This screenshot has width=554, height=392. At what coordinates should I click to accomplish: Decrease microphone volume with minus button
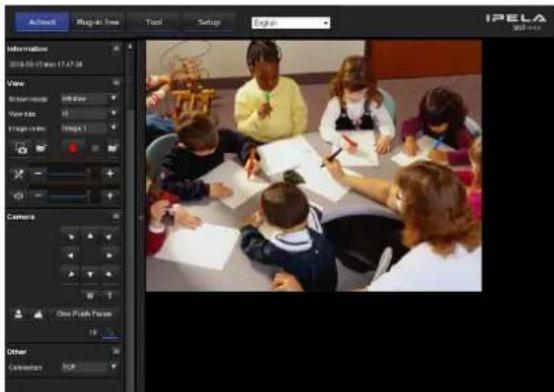38,174
